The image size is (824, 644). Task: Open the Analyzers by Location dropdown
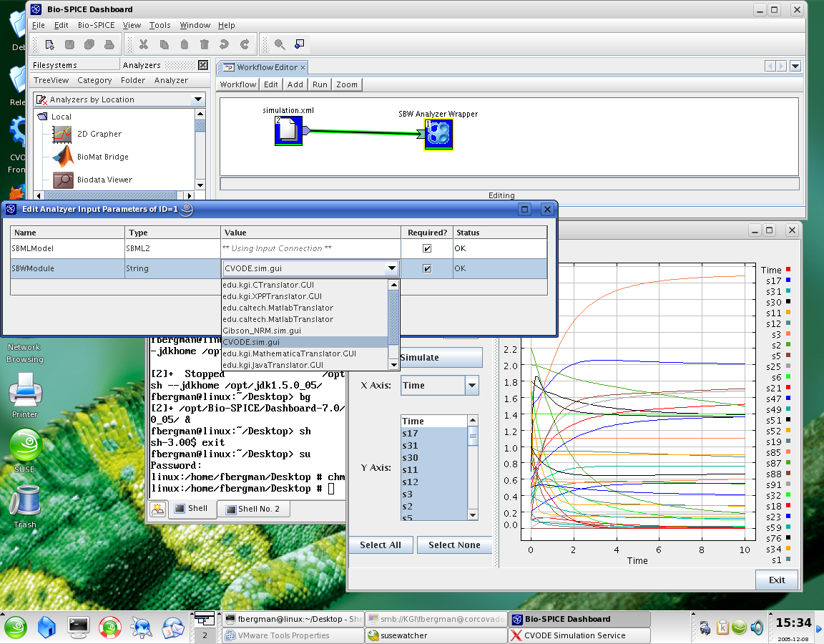pyautogui.click(x=198, y=99)
